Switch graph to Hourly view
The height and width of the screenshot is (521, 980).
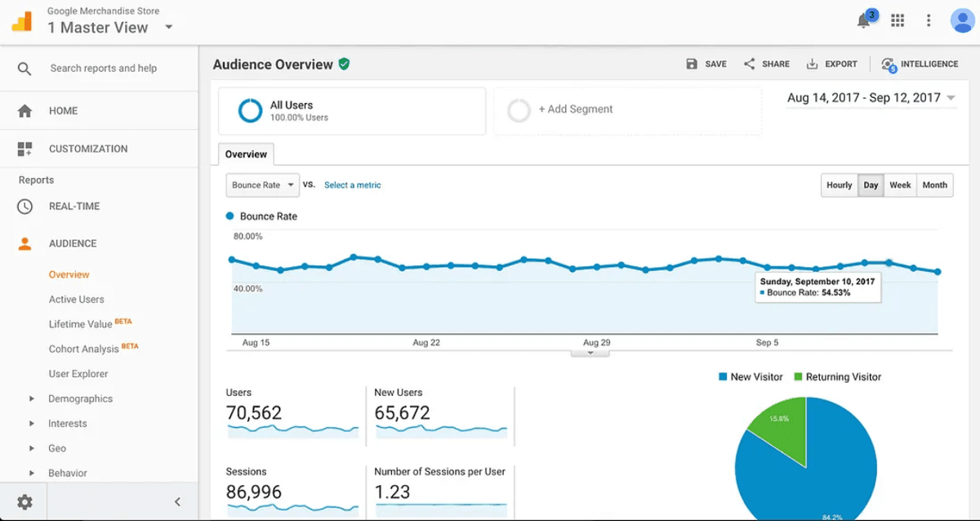tap(839, 185)
